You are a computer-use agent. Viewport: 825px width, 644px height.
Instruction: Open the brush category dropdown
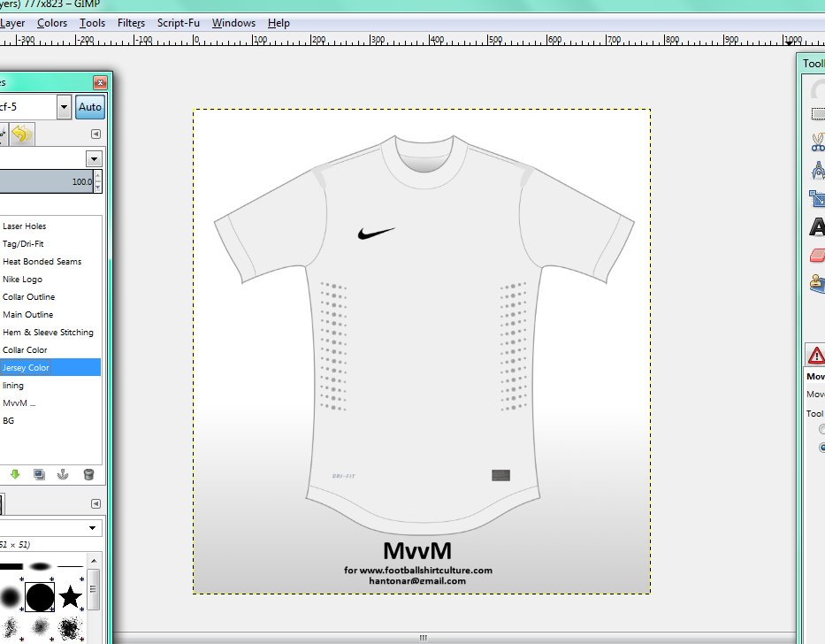click(x=93, y=528)
